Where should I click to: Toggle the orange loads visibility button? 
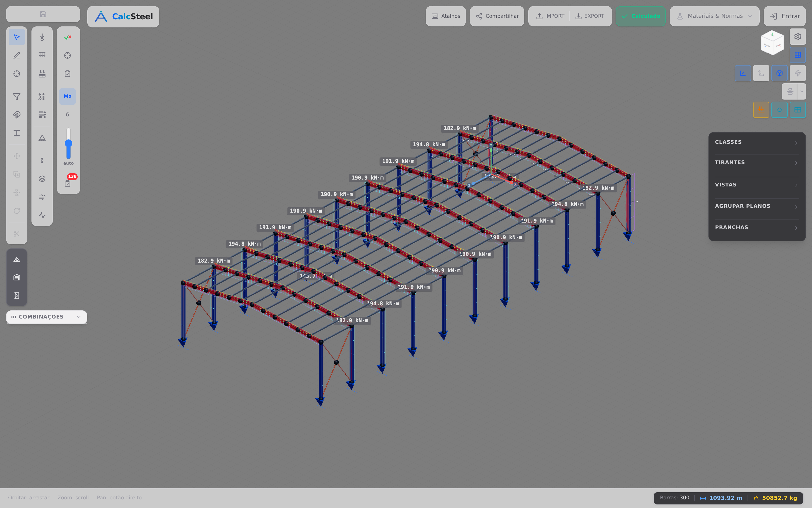point(761,110)
